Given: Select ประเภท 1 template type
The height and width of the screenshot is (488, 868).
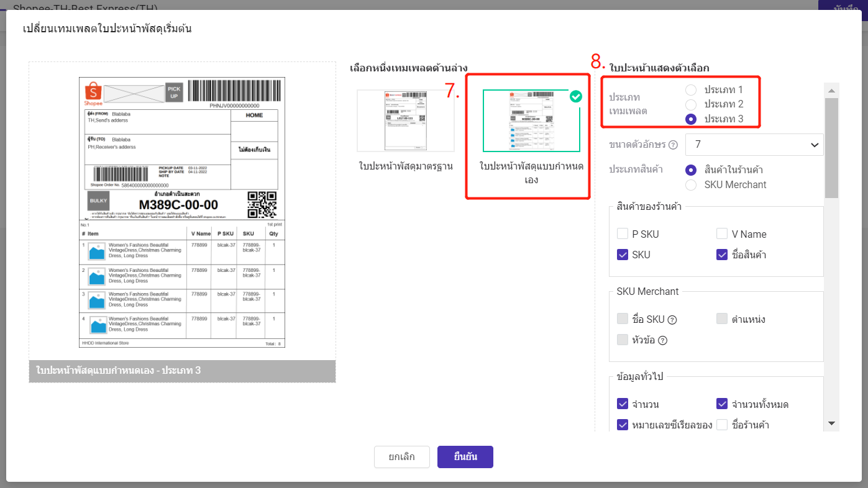Looking at the screenshot, I should (691, 90).
